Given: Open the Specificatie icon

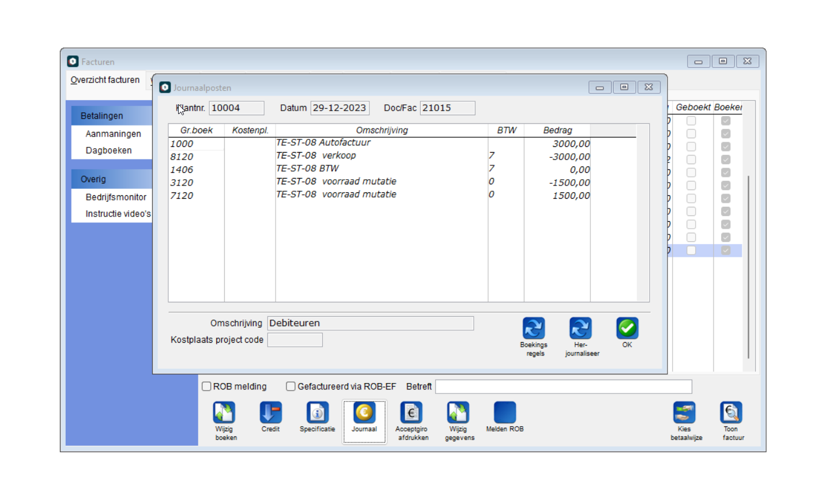Looking at the screenshot, I should point(317,413).
